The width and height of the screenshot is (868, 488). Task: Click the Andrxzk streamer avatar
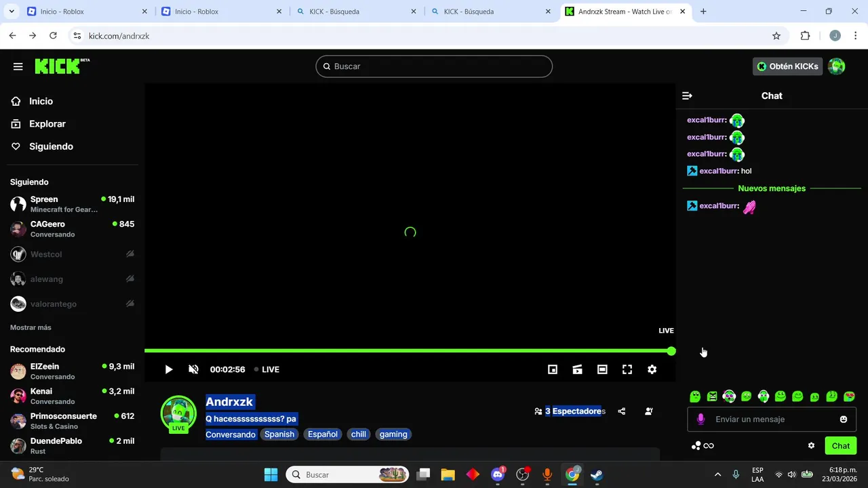tap(178, 413)
